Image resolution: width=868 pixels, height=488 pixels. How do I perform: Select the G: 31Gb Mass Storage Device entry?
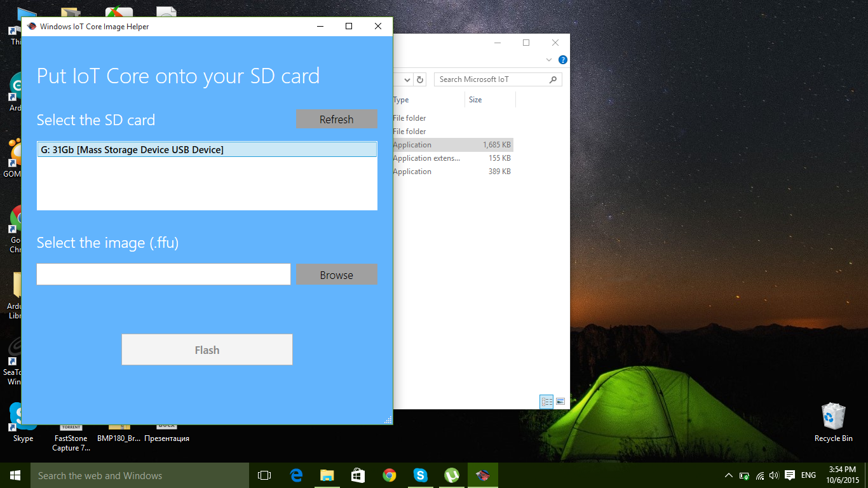point(207,150)
